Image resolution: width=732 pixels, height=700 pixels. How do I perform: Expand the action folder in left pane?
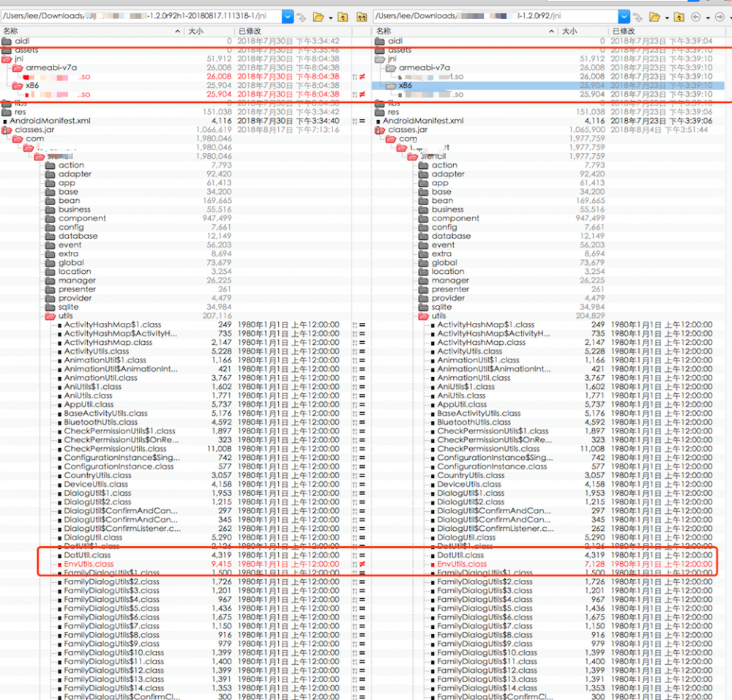[51, 165]
